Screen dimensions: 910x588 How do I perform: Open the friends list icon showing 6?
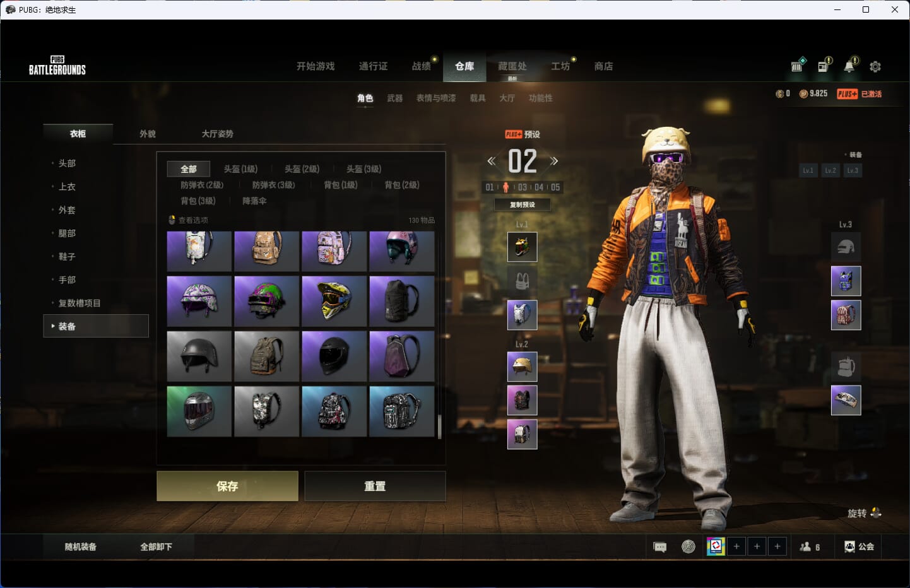pos(810,547)
